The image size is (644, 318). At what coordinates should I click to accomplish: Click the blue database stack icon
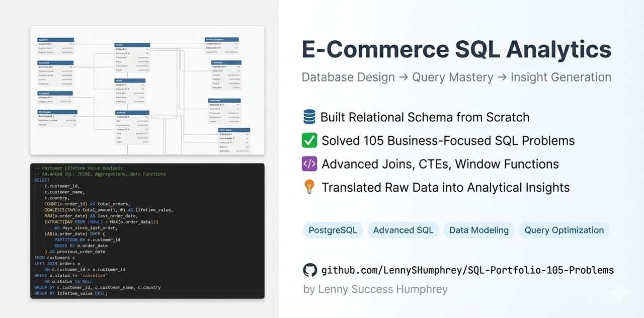(x=309, y=117)
